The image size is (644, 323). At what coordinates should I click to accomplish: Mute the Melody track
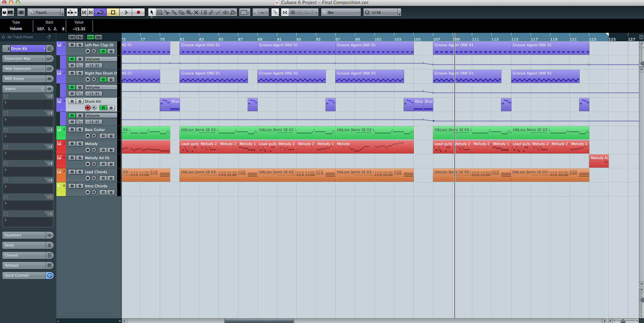(72, 144)
